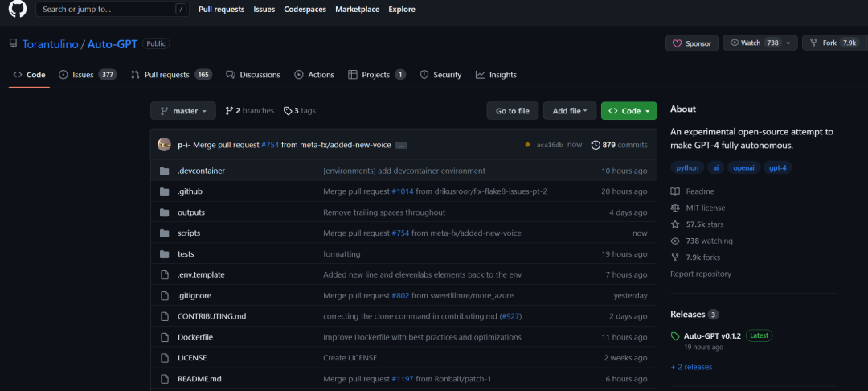Click the fork icon on Fork button
Viewport: 868px width, 391px height.
[x=813, y=43]
